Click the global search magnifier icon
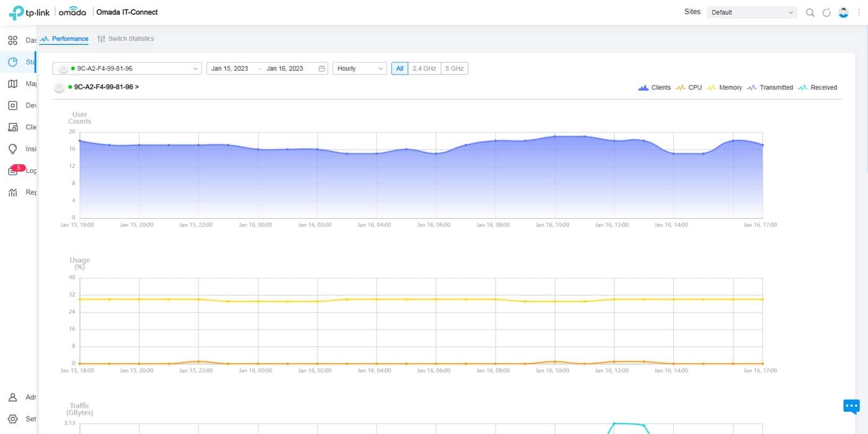Screen dimensions: 868x434 [x=810, y=12]
